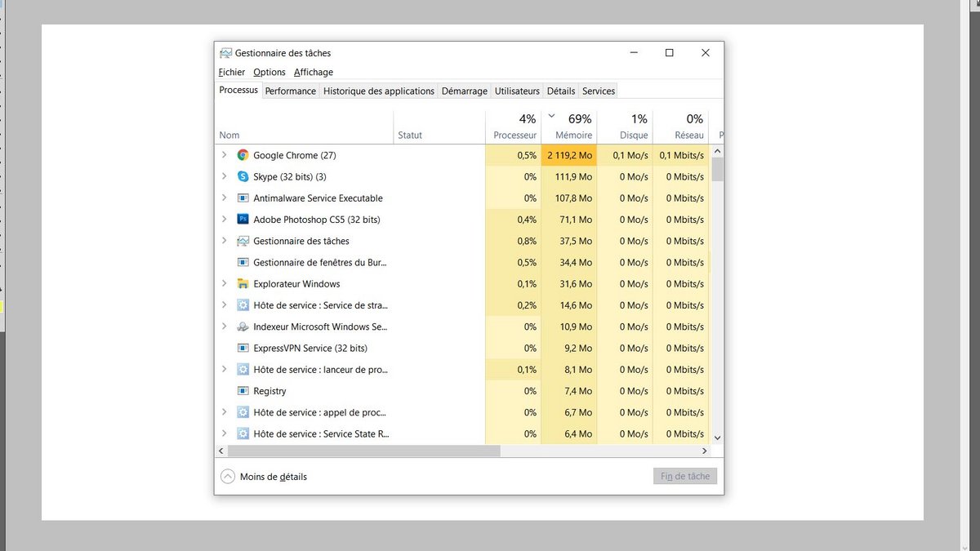Click the gear icon of appel de procédure host
The height and width of the screenshot is (551, 980).
click(x=243, y=412)
